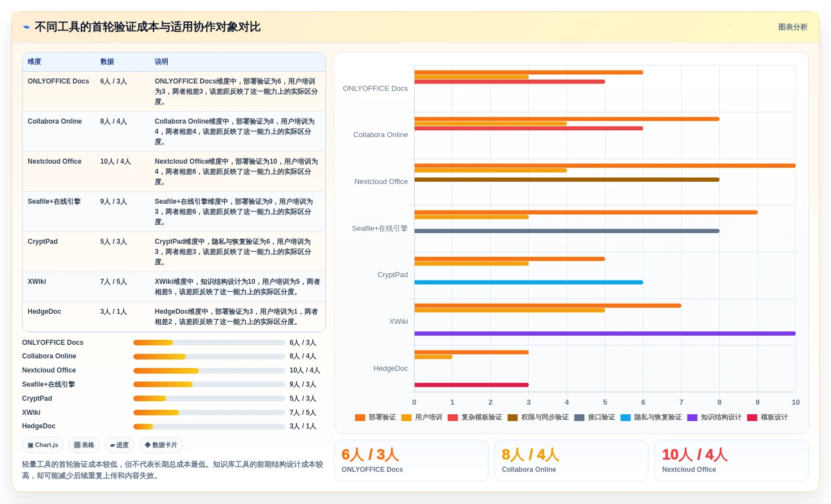This screenshot has height=504, width=831.
Task: Click CryptPad progress bar
Action: [x=209, y=398]
